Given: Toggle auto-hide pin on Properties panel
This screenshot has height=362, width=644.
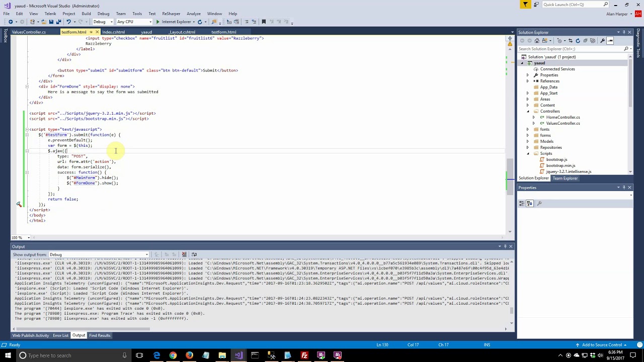Looking at the screenshot, I should click(x=623, y=188).
